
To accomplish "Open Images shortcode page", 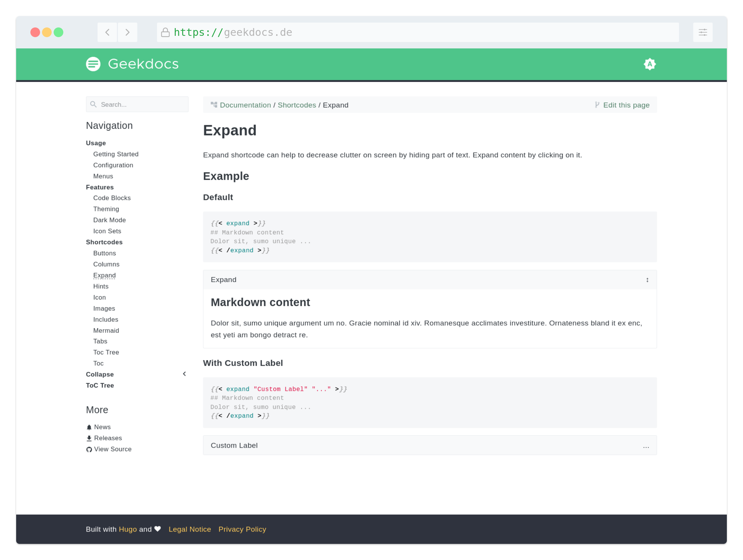I will pos(104,308).
